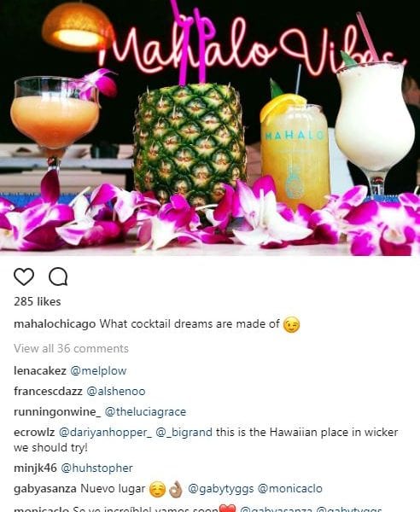The width and height of the screenshot is (420, 512).
Task: Open the mahalochicago profile from the caption
Action: point(55,324)
